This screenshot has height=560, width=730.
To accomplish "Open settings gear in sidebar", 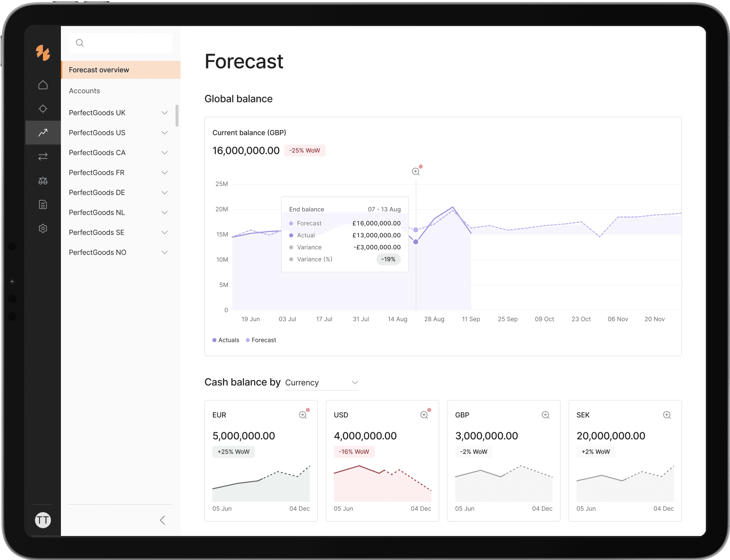I will [x=43, y=228].
